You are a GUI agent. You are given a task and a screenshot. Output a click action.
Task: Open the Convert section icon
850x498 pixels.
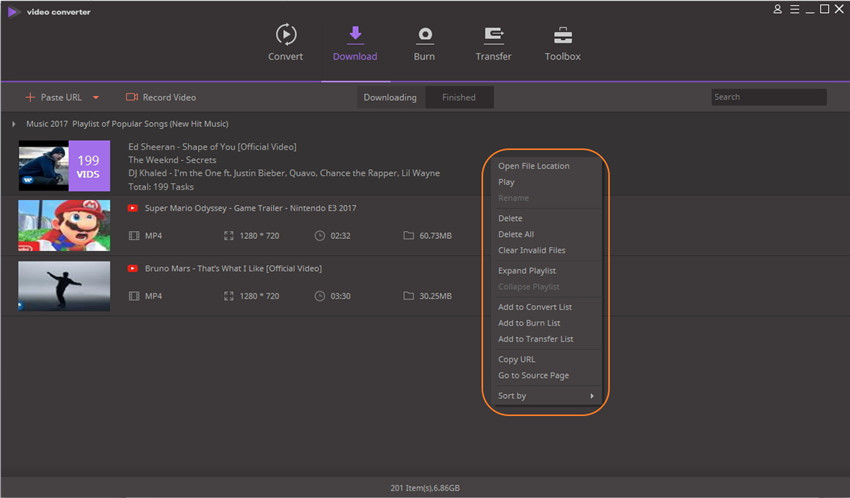(x=286, y=35)
